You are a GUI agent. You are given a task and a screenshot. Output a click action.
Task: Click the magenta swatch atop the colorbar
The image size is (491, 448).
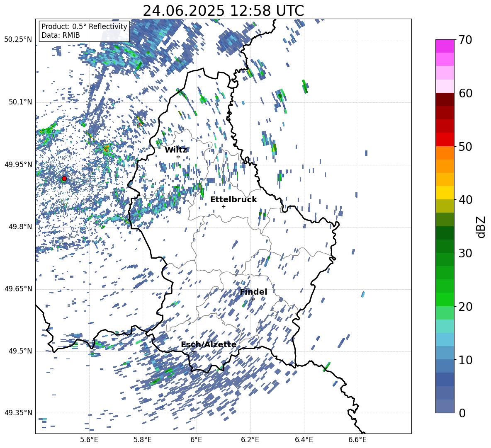pos(445,46)
